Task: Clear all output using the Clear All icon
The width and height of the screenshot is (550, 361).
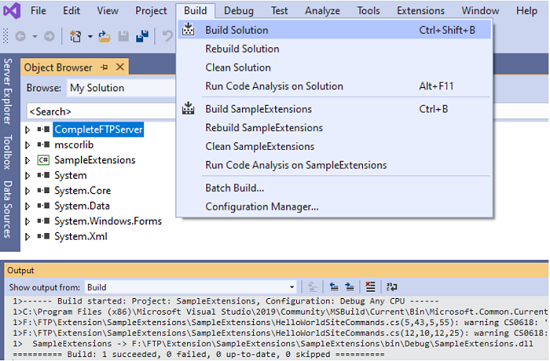Action: pyautogui.click(x=370, y=287)
